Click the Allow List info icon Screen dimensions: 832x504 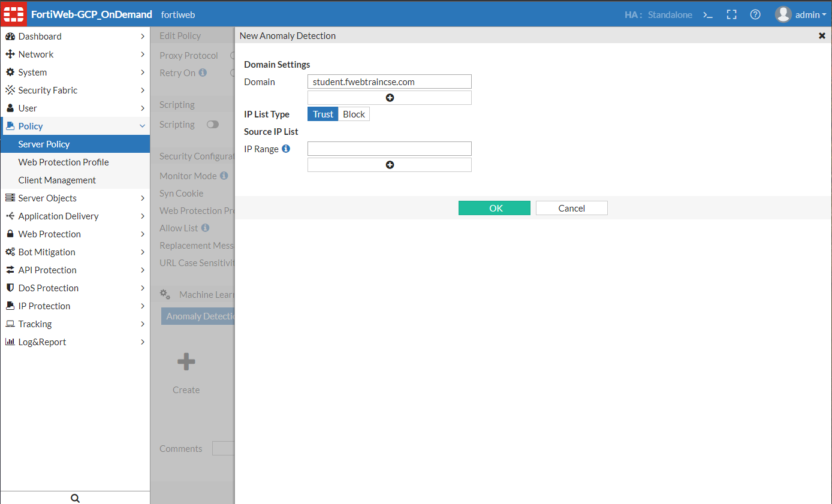(x=205, y=228)
